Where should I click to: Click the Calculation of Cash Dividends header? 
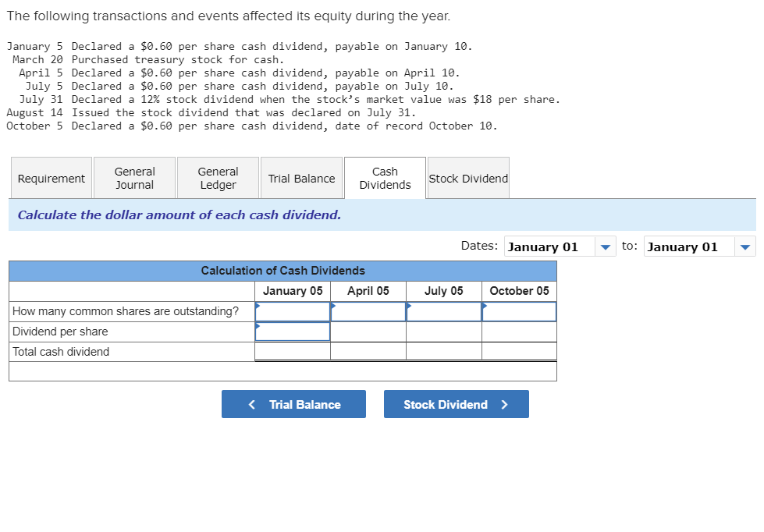(x=283, y=271)
